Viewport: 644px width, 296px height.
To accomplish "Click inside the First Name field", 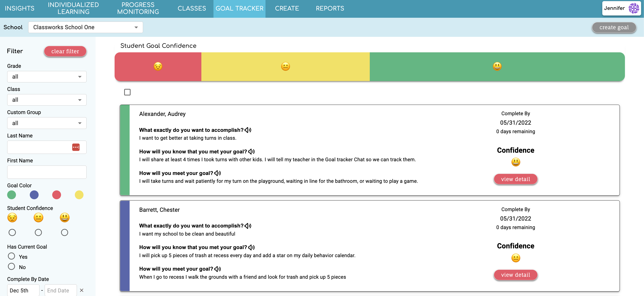I will click(46, 172).
